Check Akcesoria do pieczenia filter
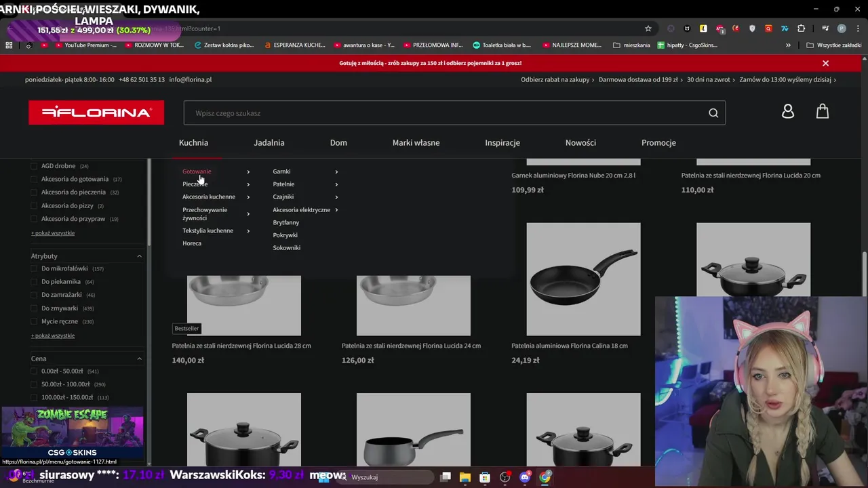The height and width of the screenshot is (488, 868). click(35, 192)
